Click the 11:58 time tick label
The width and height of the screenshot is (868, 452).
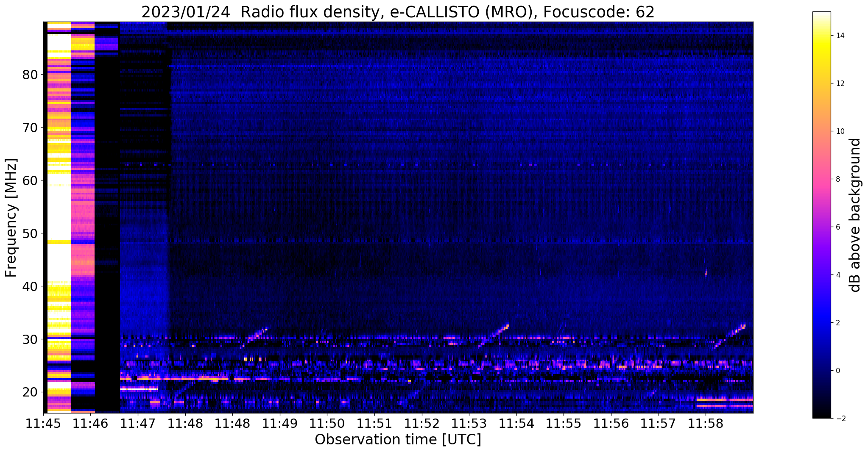[706, 423]
